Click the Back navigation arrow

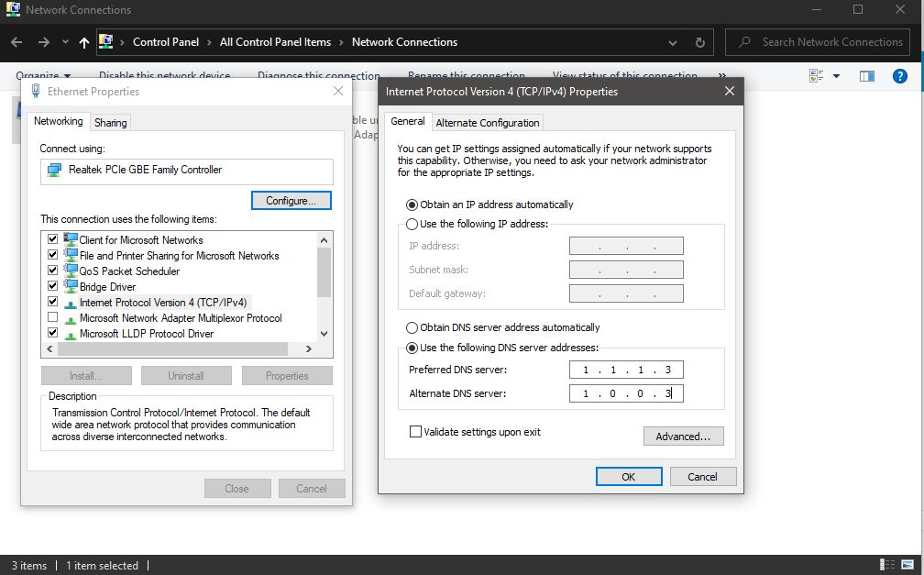[x=16, y=41]
